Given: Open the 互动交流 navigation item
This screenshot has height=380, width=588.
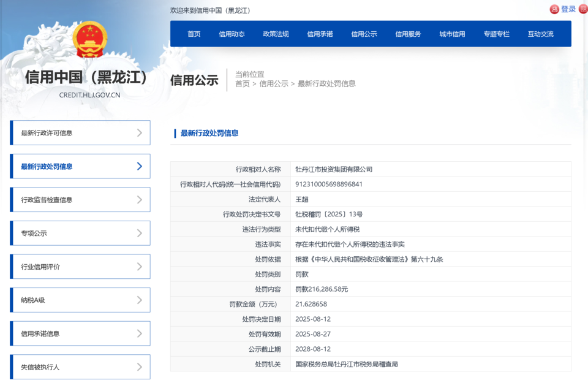Looking at the screenshot, I should (x=540, y=34).
